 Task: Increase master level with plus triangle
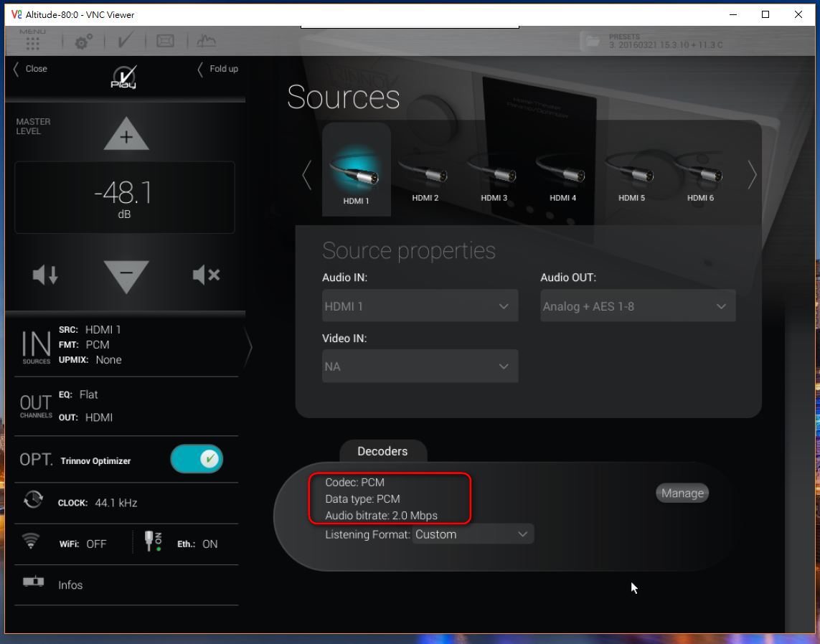pyautogui.click(x=126, y=135)
